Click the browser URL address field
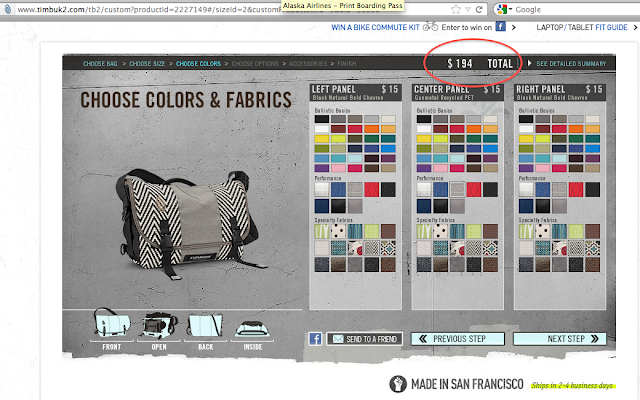 (x=229, y=9)
